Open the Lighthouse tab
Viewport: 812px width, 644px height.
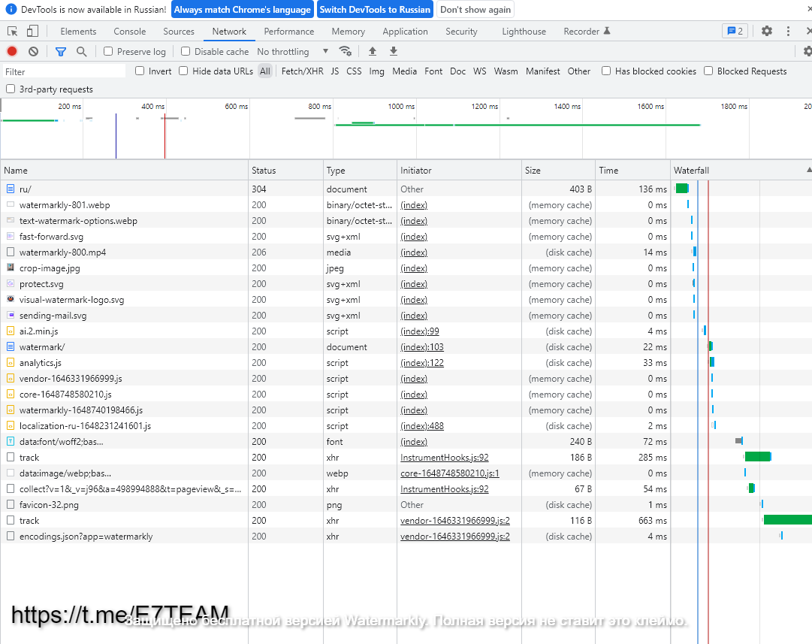point(524,31)
